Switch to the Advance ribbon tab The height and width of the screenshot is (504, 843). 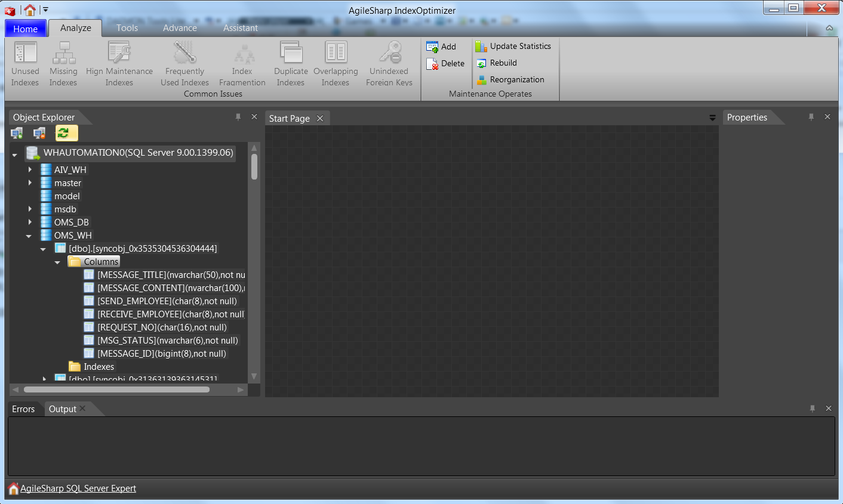tap(180, 28)
